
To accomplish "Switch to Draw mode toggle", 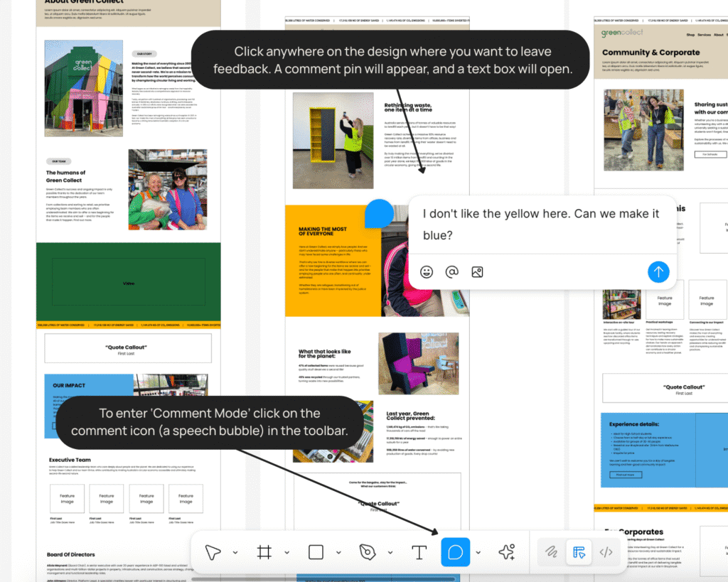I will click(x=551, y=552).
